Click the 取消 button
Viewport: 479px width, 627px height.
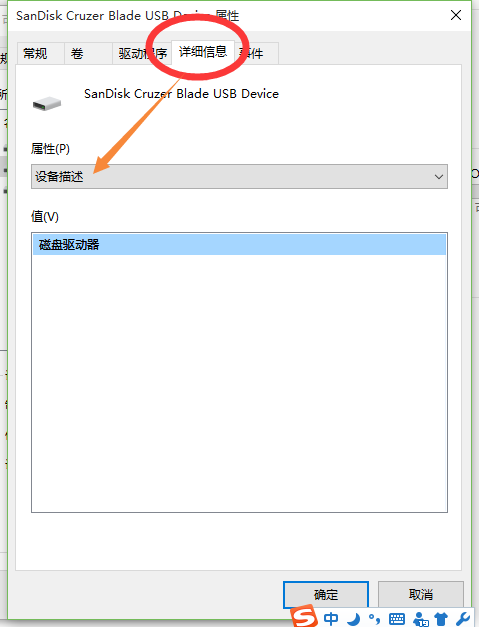(x=421, y=595)
